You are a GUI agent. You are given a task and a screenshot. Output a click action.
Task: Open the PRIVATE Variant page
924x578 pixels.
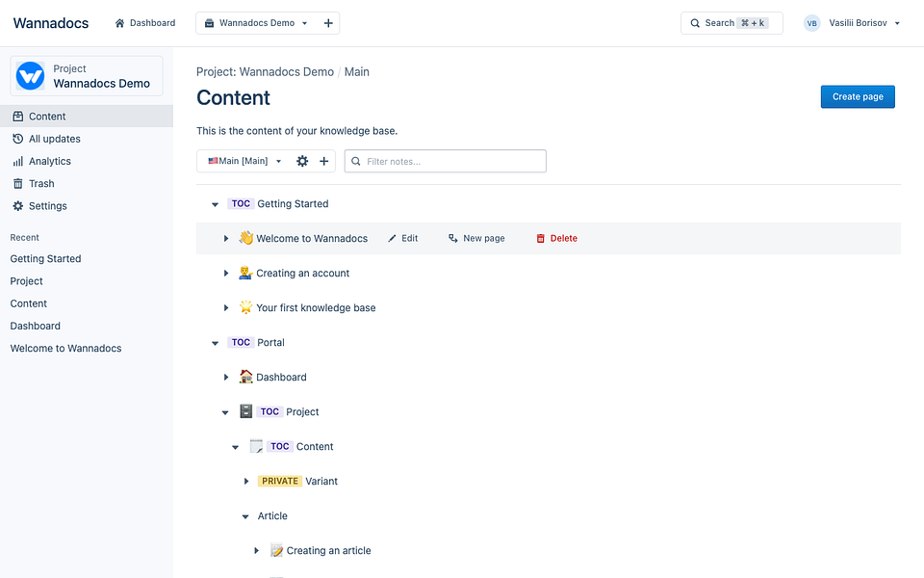tap(297, 482)
